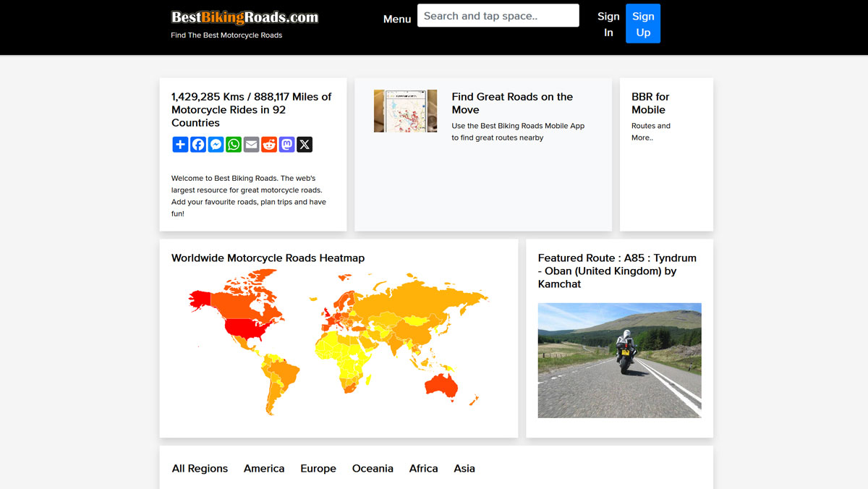Viewport: 868px width, 489px height.
Task: Share the page on Facebook
Action: click(198, 145)
